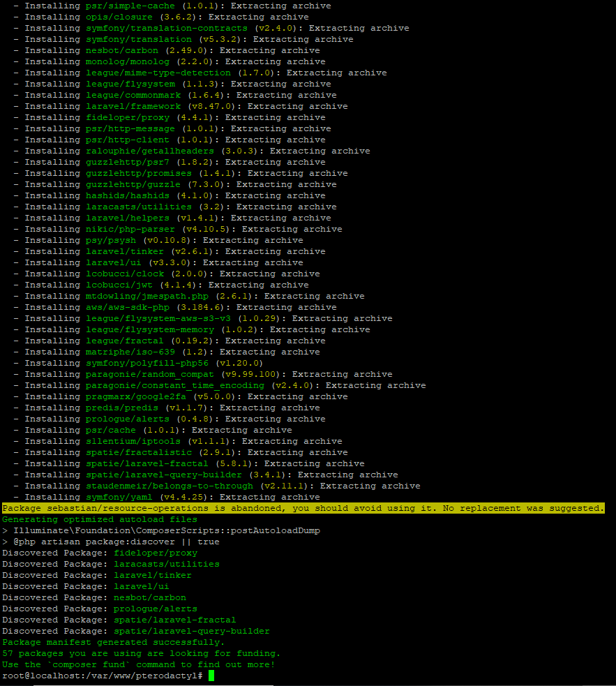Click 'psr/simple-cache' package name
The width and height of the screenshot is (616, 686).
(x=130, y=6)
